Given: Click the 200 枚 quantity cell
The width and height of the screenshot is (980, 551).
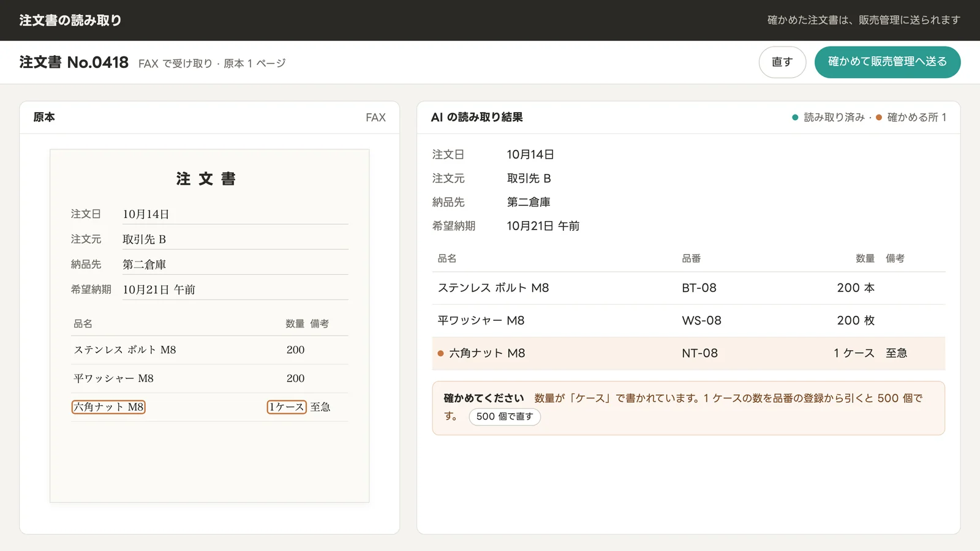Looking at the screenshot, I should pos(856,320).
